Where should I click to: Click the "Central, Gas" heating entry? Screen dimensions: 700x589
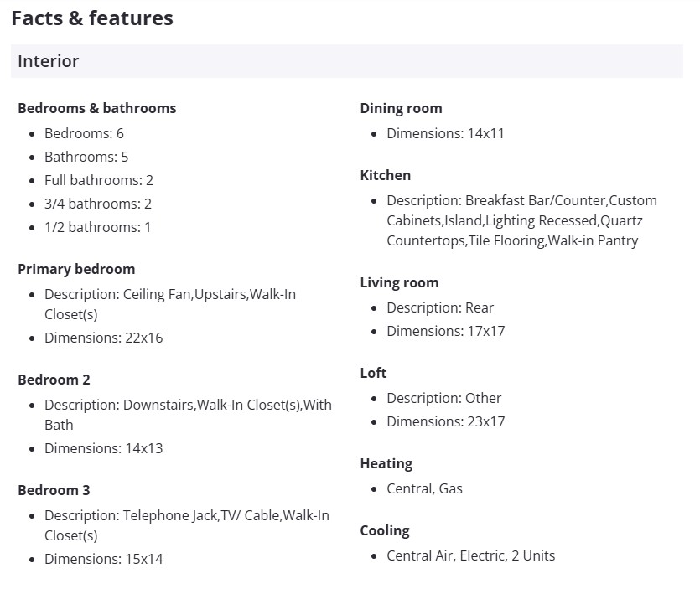pos(424,488)
